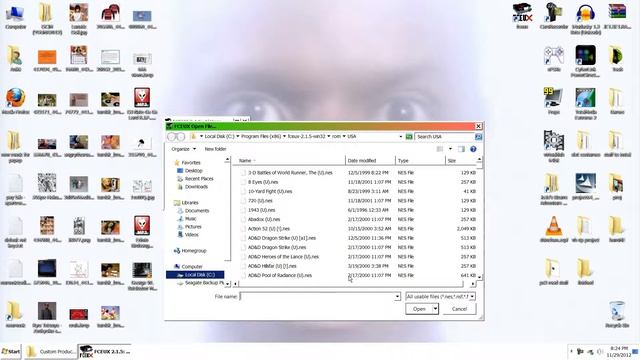Sort files by Date modified column header

pos(370,161)
